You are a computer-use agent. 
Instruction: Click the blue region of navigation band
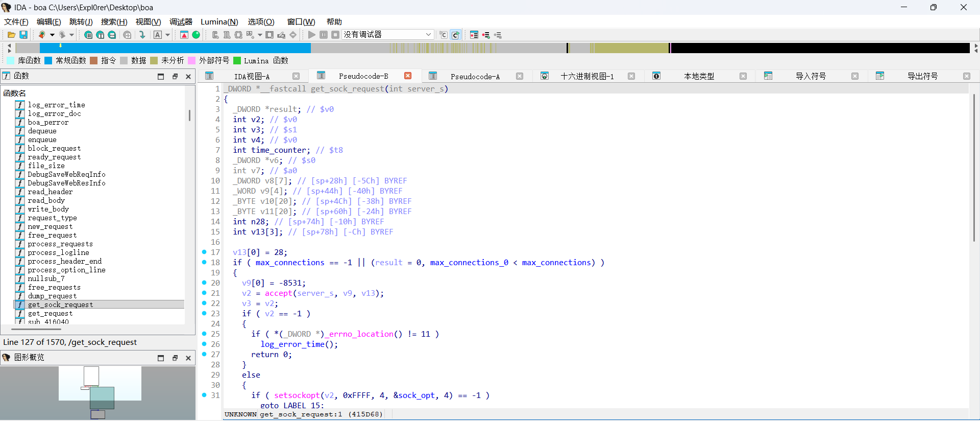coord(175,48)
